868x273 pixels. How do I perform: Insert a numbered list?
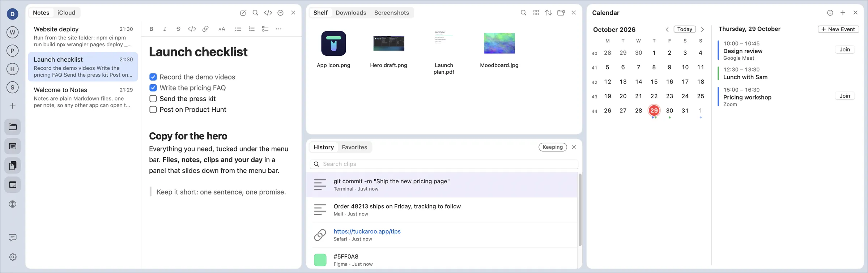pyautogui.click(x=252, y=29)
